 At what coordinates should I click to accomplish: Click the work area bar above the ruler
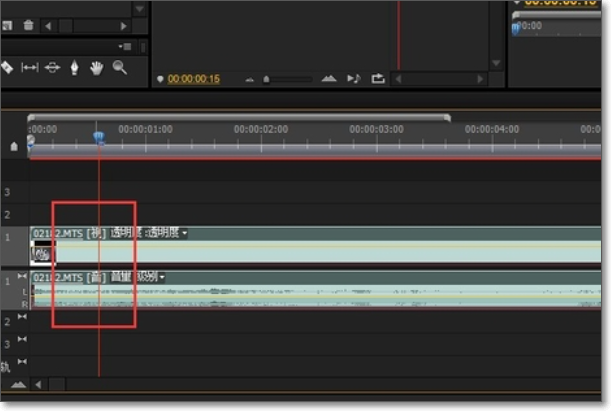point(239,117)
